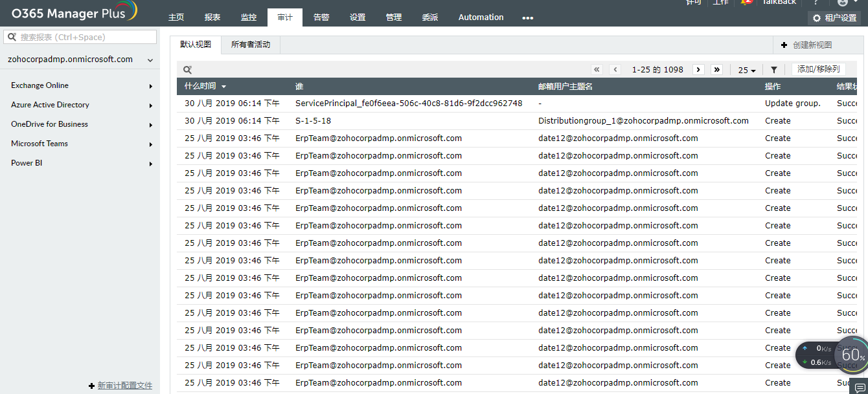Viewport: 868px width, 394px height.
Task: Click the search icon above the audit table
Action: pyautogui.click(x=187, y=70)
